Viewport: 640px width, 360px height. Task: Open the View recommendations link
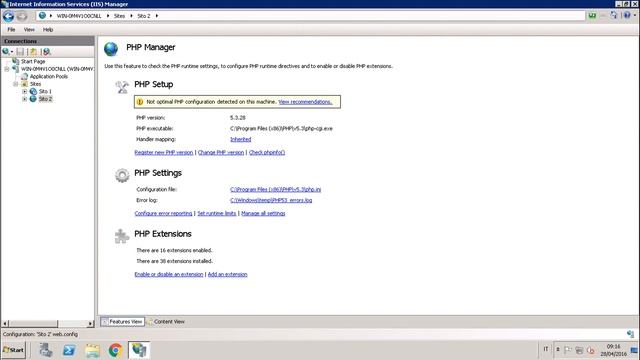(x=305, y=102)
